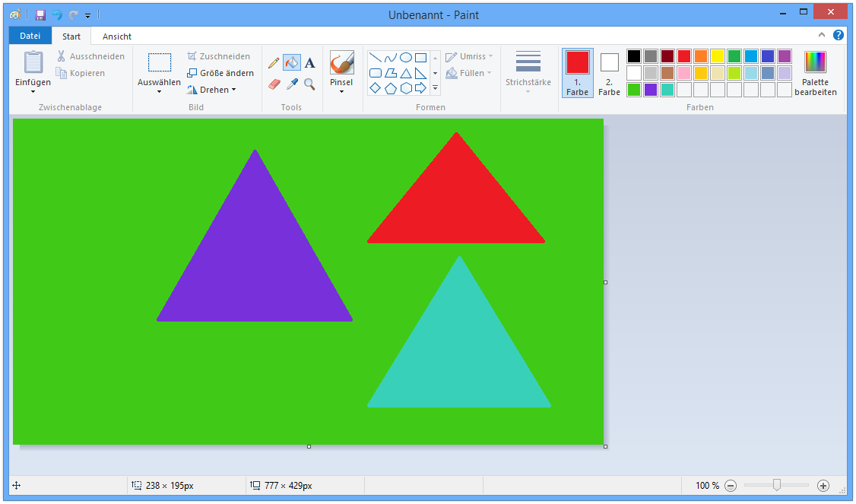Select the Text tool
856x504 pixels.
click(310, 62)
